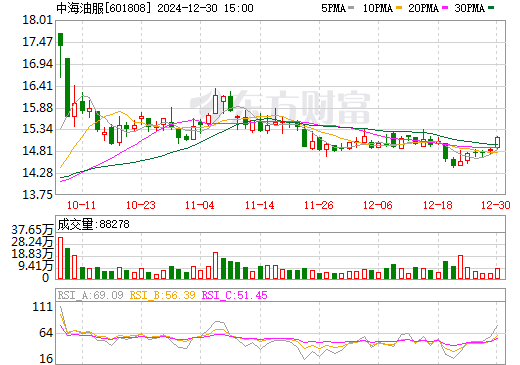
Task: Click the 11-14 date label
Action: point(260,205)
